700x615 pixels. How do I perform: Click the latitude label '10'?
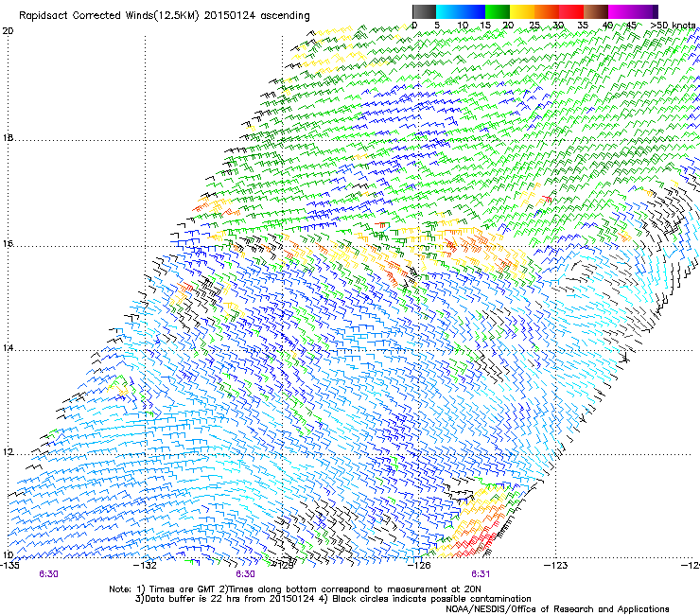click(8, 555)
